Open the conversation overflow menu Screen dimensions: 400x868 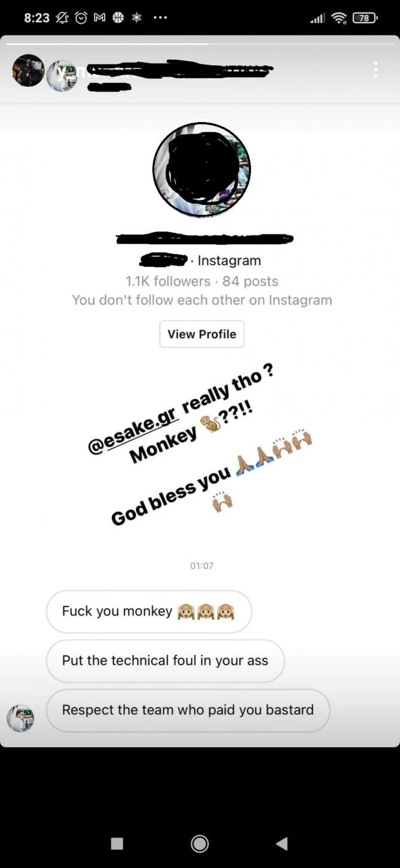pyautogui.click(x=375, y=69)
